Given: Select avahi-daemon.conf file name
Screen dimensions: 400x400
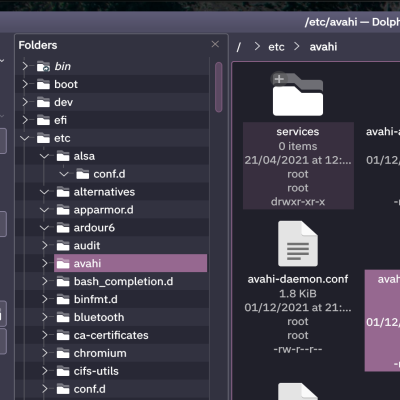Looking at the screenshot, I should pos(298,279).
